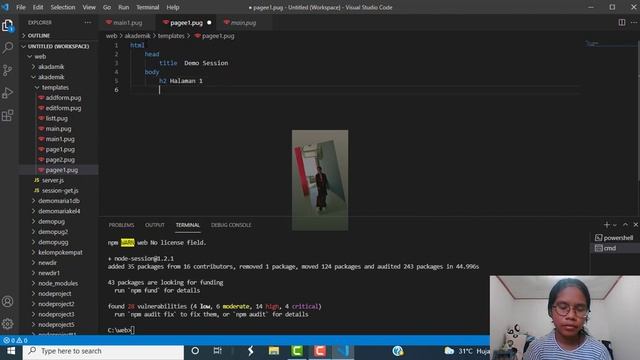Open listt.pug file
This screenshot has width=640, height=360.
[57, 118]
